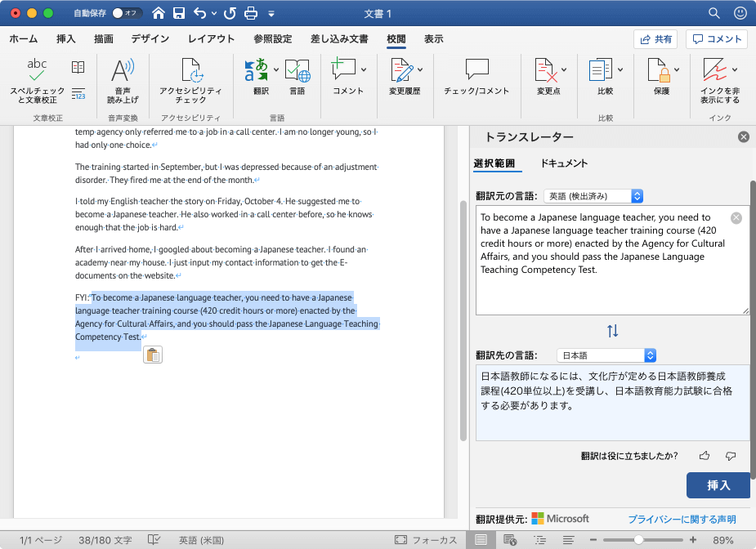This screenshot has height=549, width=756.
Task: Give thumbs up for the translation
Action: click(705, 456)
